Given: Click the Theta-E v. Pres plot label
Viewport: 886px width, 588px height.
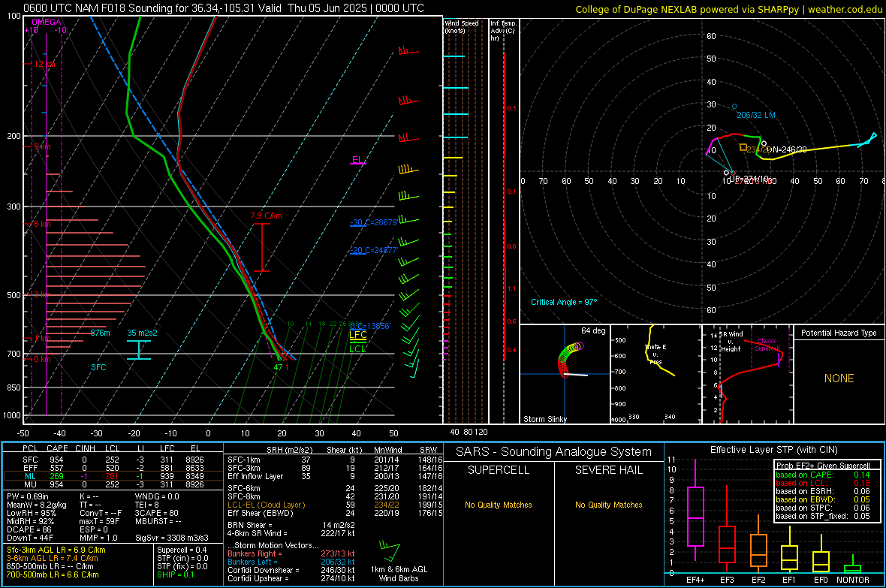Looking at the screenshot, I should tap(655, 354).
